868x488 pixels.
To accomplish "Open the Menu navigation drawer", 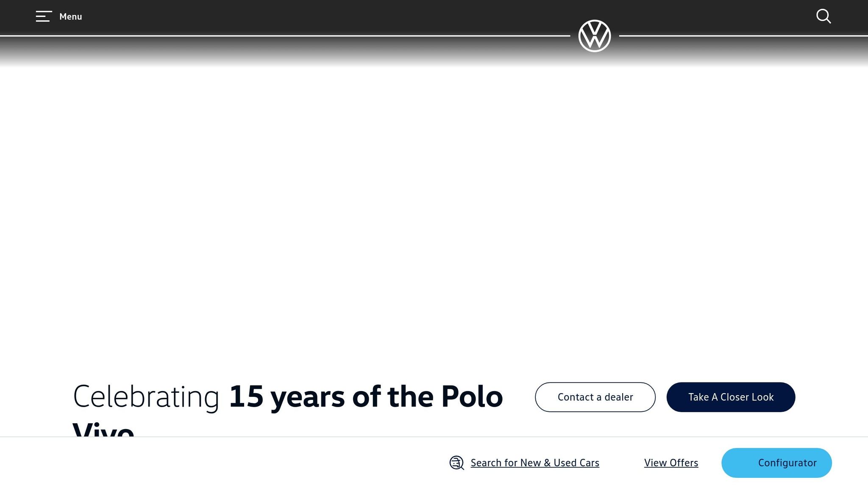I will [57, 17].
